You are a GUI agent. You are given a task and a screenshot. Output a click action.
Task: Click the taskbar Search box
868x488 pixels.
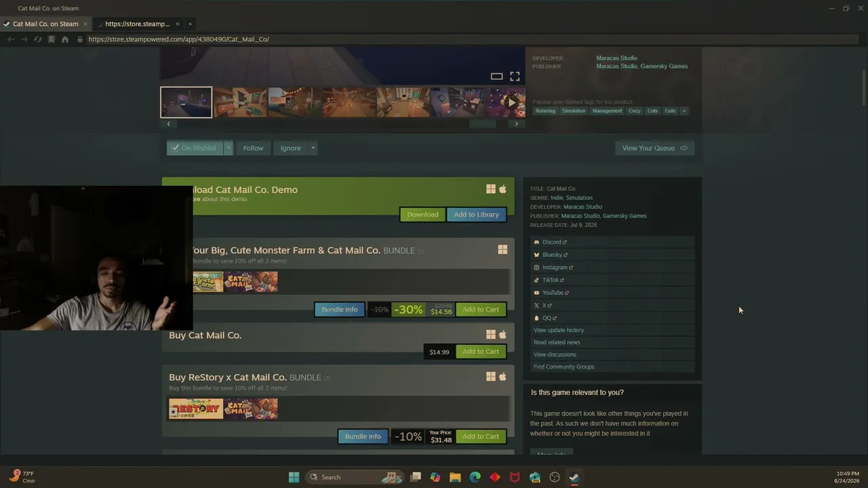click(355, 477)
